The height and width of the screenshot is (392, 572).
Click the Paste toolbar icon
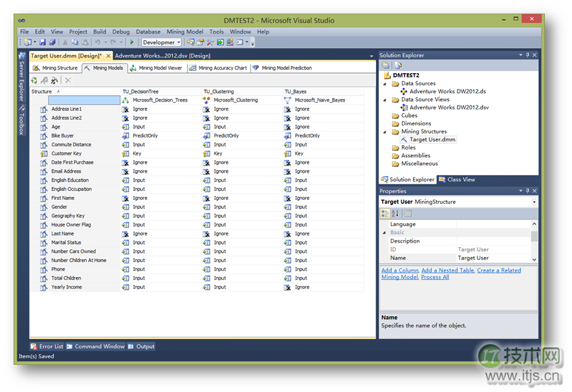[x=85, y=42]
